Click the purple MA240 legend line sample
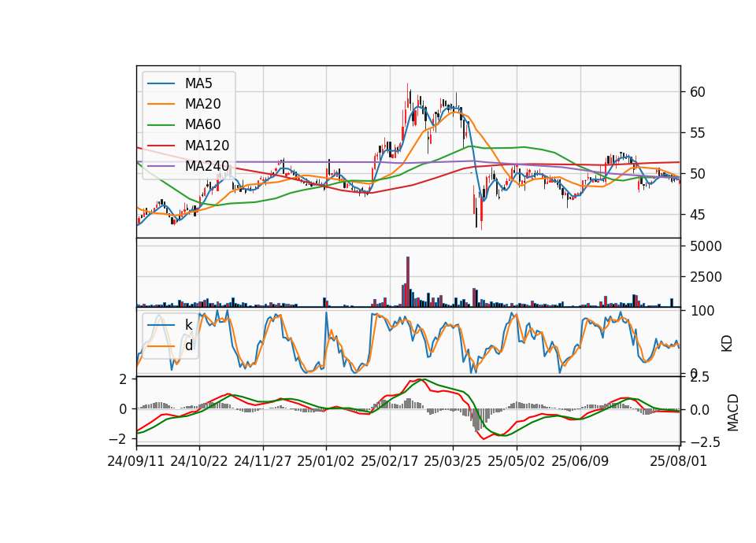 pyautogui.click(x=161, y=167)
